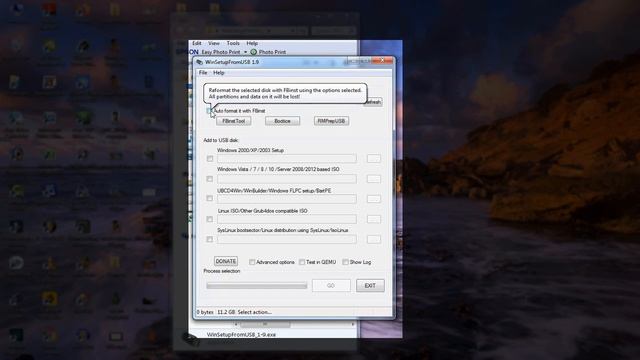Click the partly hidden Refresh button
Image resolution: width=640 pixels, height=360 pixels.
[373, 102]
